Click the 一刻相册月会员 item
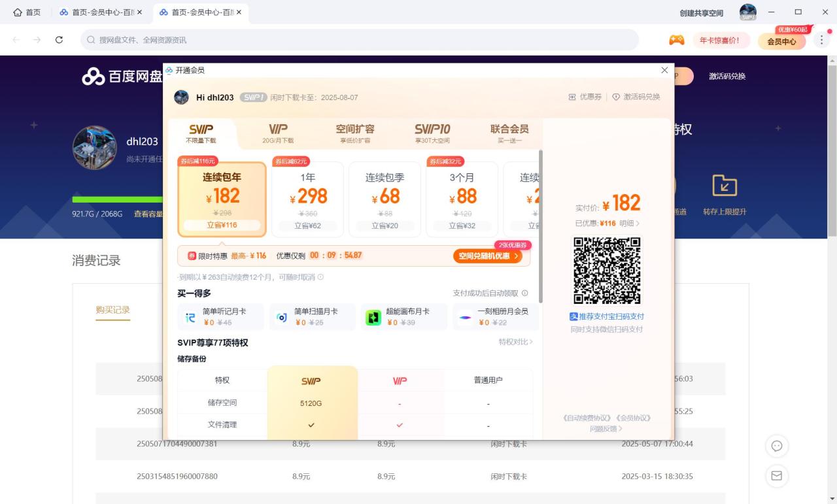 point(496,317)
